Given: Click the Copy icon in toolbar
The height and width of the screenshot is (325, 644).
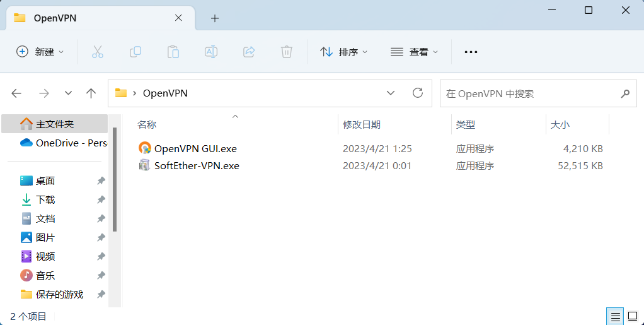Looking at the screenshot, I should tap(135, 52).
